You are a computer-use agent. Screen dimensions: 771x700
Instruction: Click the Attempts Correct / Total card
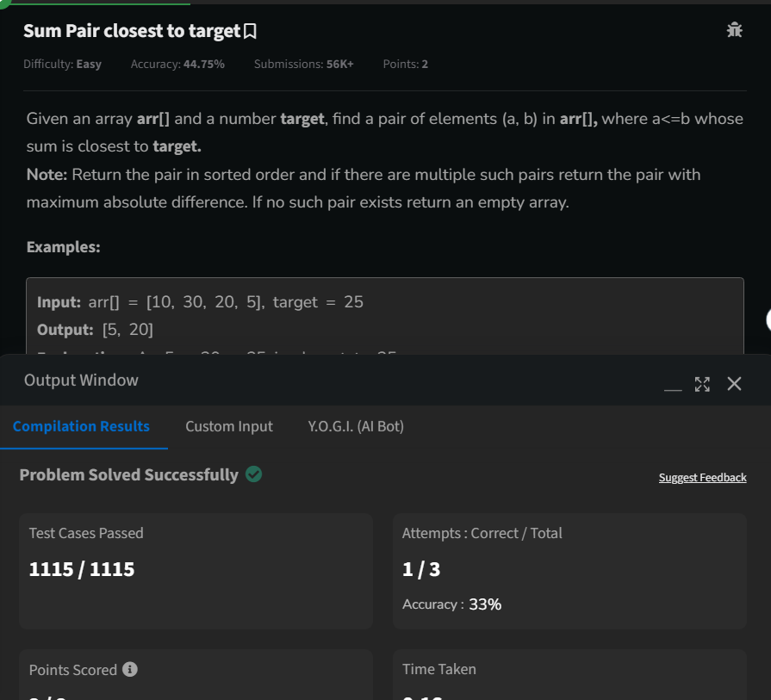[569, 560]
